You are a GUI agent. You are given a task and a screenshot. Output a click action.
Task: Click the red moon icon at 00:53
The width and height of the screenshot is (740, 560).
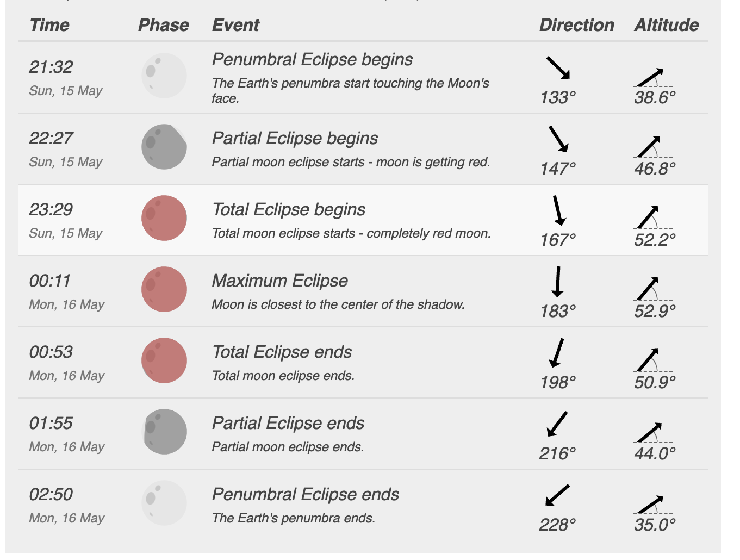click(164, 360)
